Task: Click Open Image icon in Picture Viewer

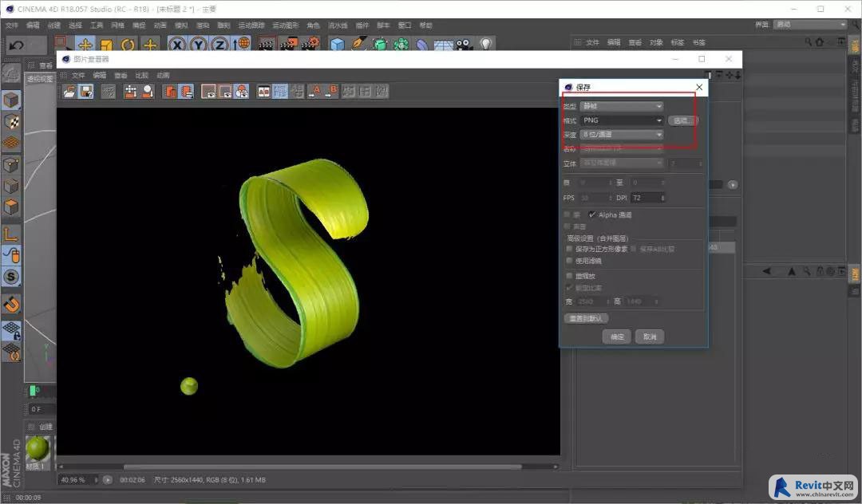Action: tap(69, 92)
